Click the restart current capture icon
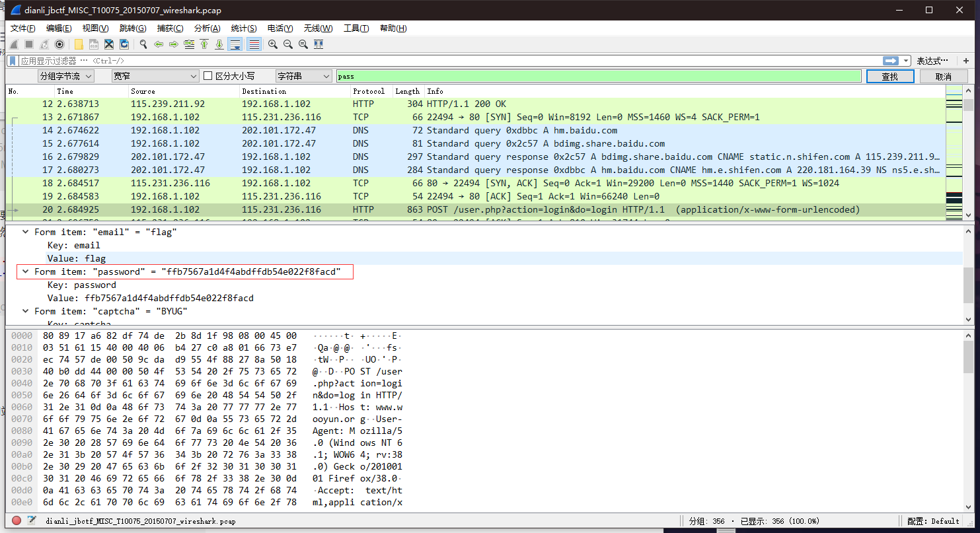 point(44,44)
